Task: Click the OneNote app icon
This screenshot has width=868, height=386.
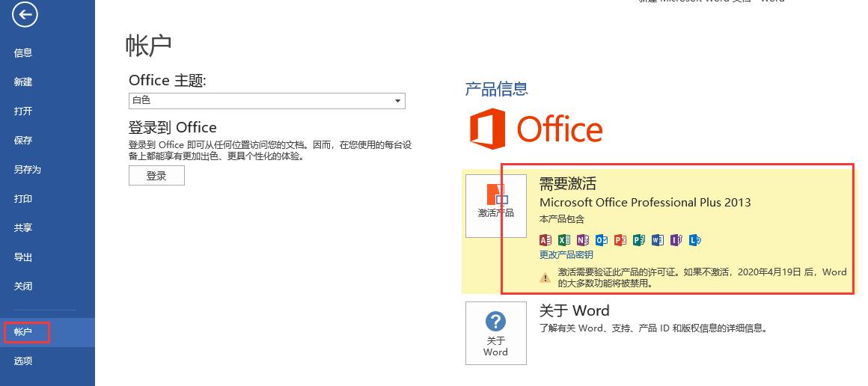Action: click(583, 240)
